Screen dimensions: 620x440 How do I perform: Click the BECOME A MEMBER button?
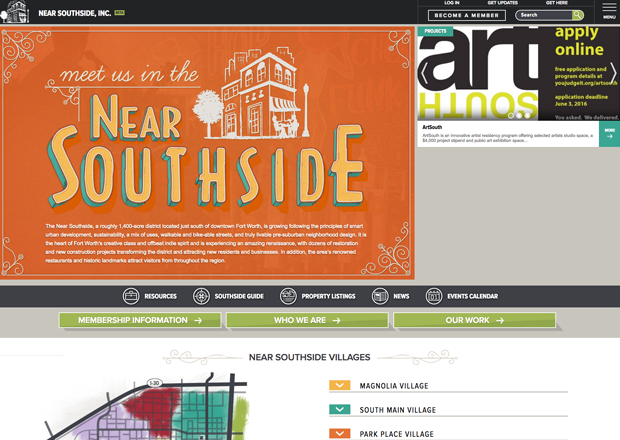coord(467,15)
